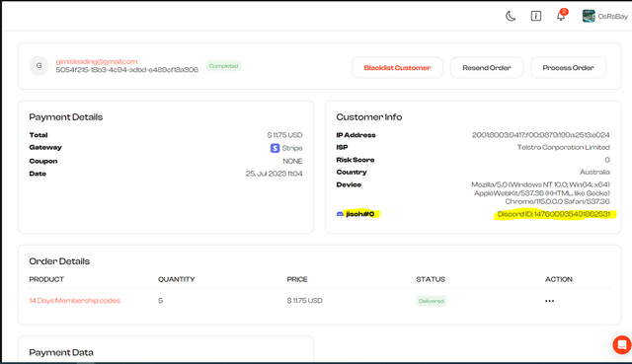This screenshot has width=632, height=364.
Task: Select the quantity value 5
Action: pos(160,301)
